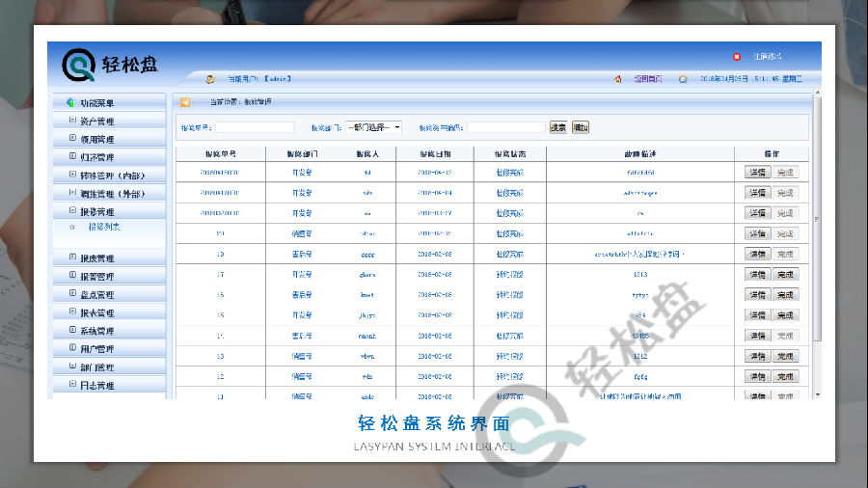This screenshot has width=868, height=488.
Task: Click 完成 in the row with fault 1313
Action: click(x=785, y=275)
